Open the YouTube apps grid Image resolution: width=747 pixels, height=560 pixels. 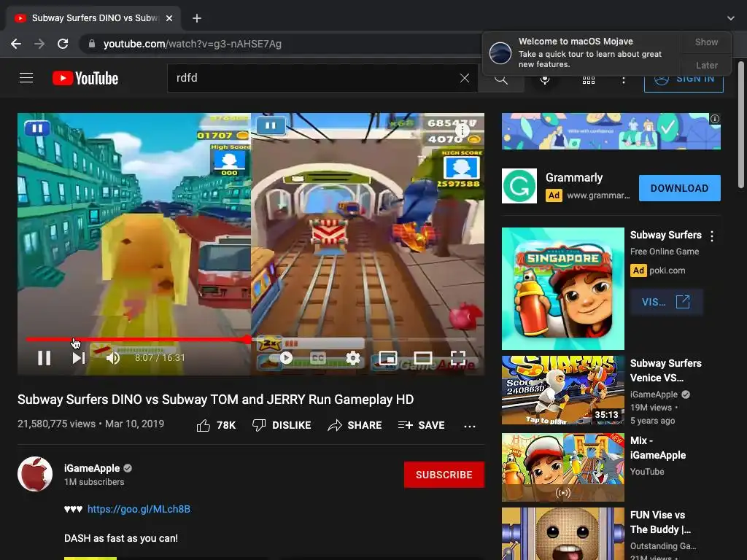589,79
